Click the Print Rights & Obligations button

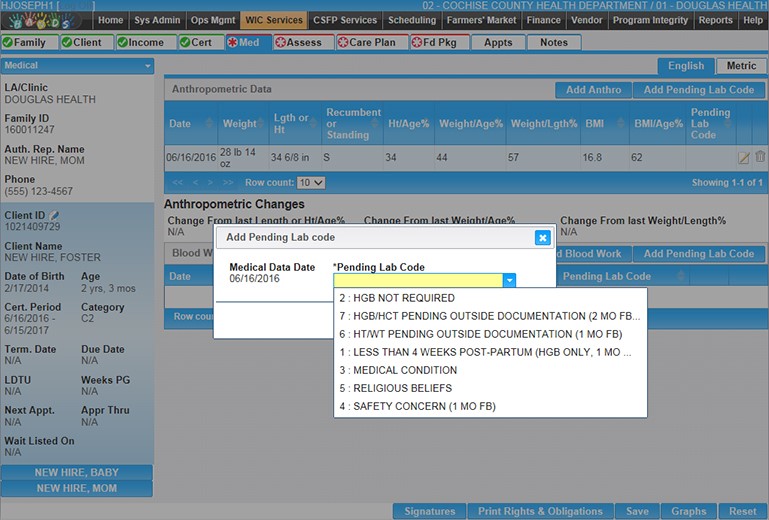[540, 511]
